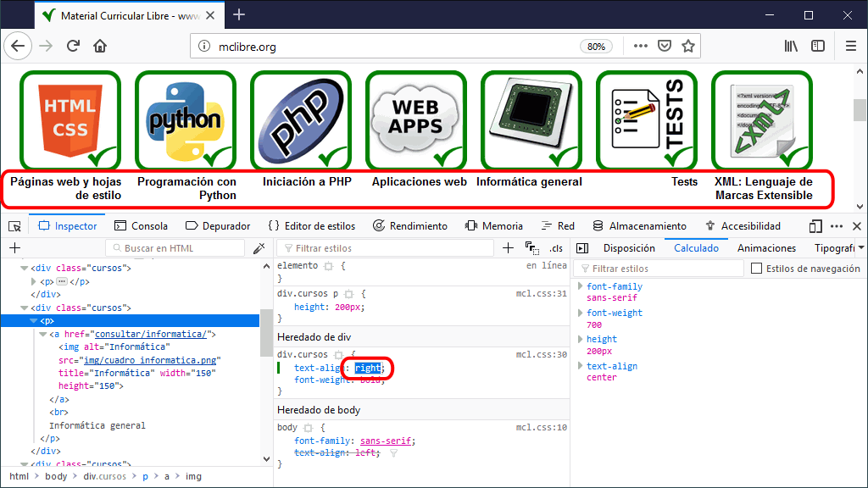Click the eyedropper color picker in Inspector
The height and width of the screenshot is (488, 868).
259,248
